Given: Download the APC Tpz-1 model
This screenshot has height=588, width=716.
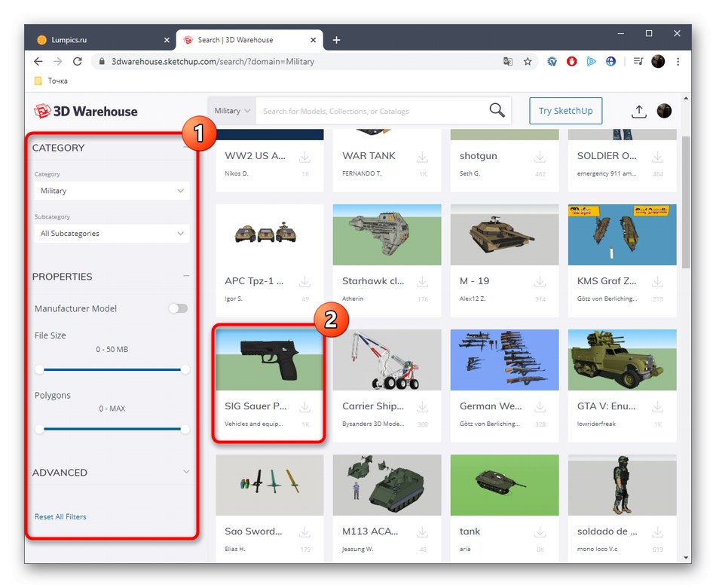Looking at the screenshot, I should pyautogui.click(x=304, y=282).
